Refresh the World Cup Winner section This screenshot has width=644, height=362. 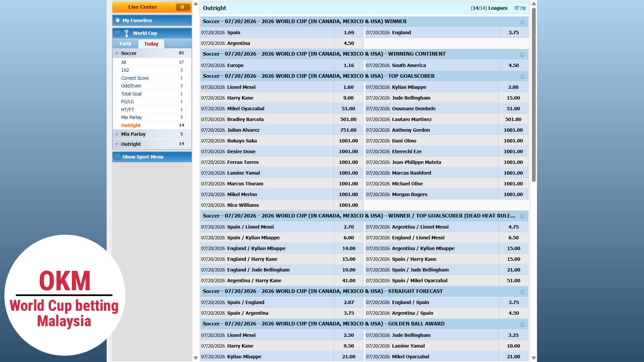(522, 22)
